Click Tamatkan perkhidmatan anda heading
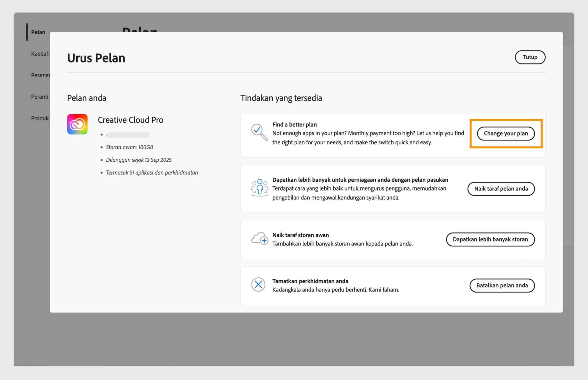Image resolution: width=588 pixels, height=380 pixels. pyautogui.click(x=310, y=281)
